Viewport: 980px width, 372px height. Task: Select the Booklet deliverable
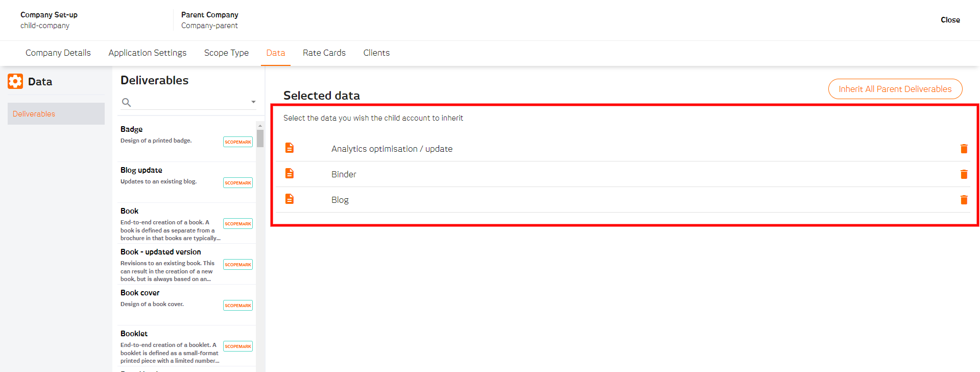click(186, 346)
